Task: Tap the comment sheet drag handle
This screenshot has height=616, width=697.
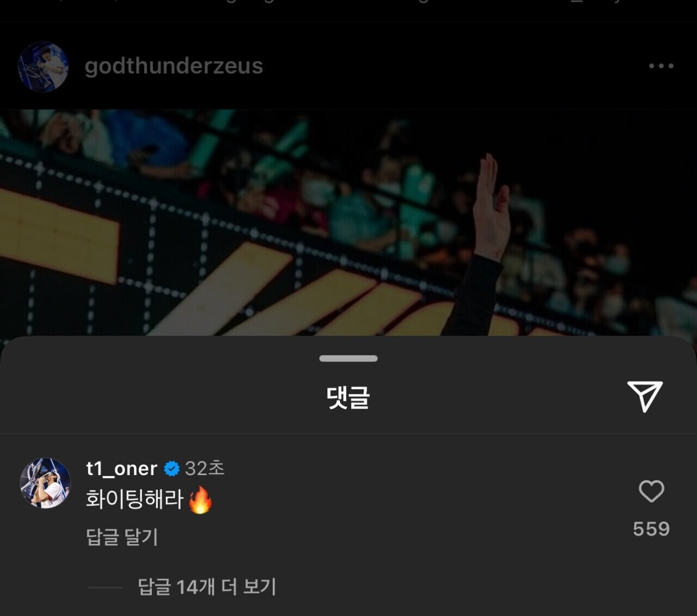Action: pos(348,359)
